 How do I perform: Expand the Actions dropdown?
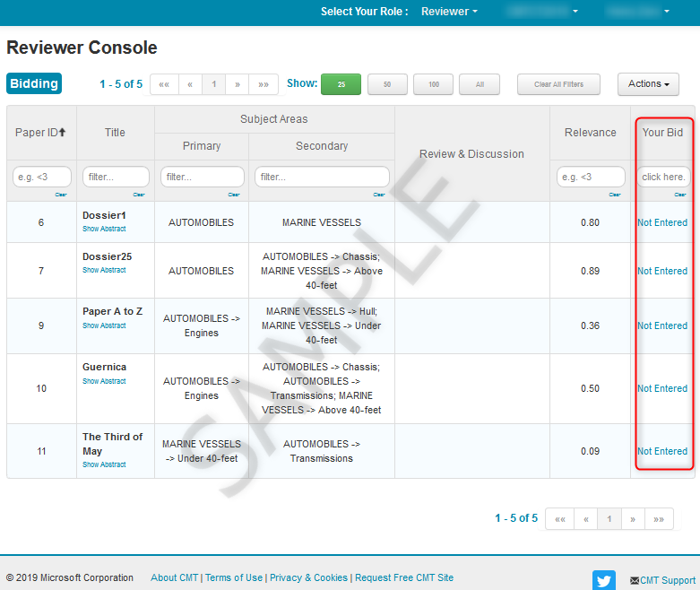(x=648, y=84)
